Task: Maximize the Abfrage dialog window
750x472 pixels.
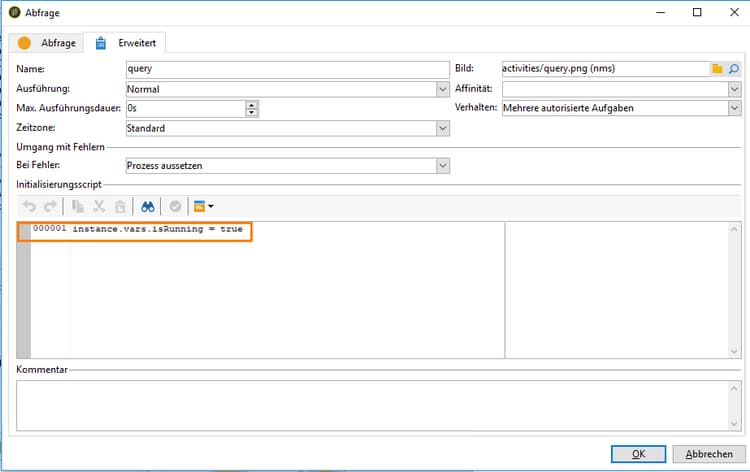Action: coord(697,12)
